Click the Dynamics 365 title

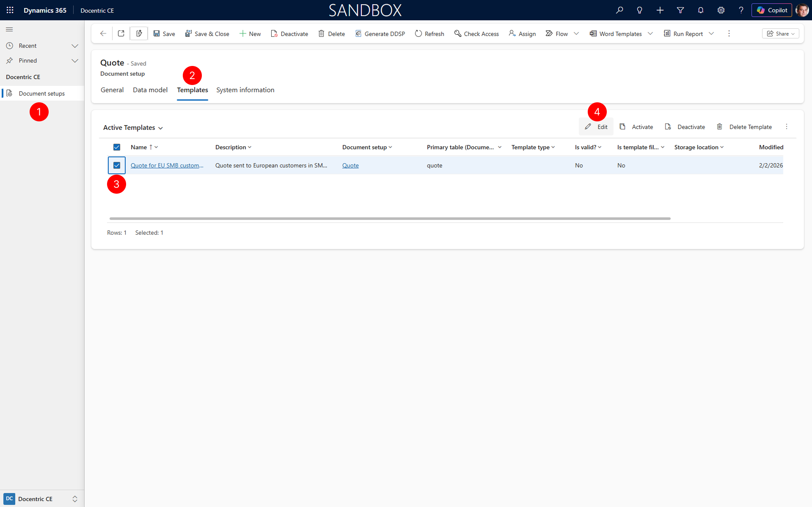[x=45, y=11]
